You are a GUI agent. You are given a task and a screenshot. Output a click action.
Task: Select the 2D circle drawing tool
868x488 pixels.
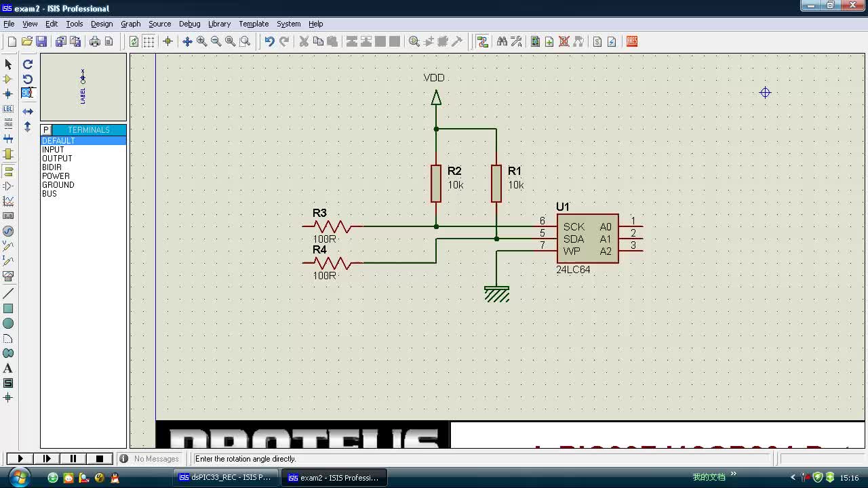pyautogui.click(x=8, y=323)
